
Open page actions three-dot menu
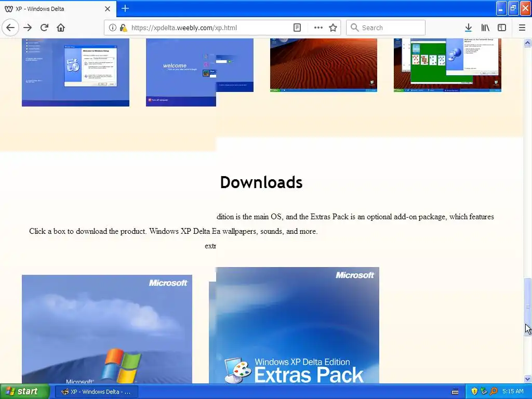pyautogui.click(x=318, y=28)
